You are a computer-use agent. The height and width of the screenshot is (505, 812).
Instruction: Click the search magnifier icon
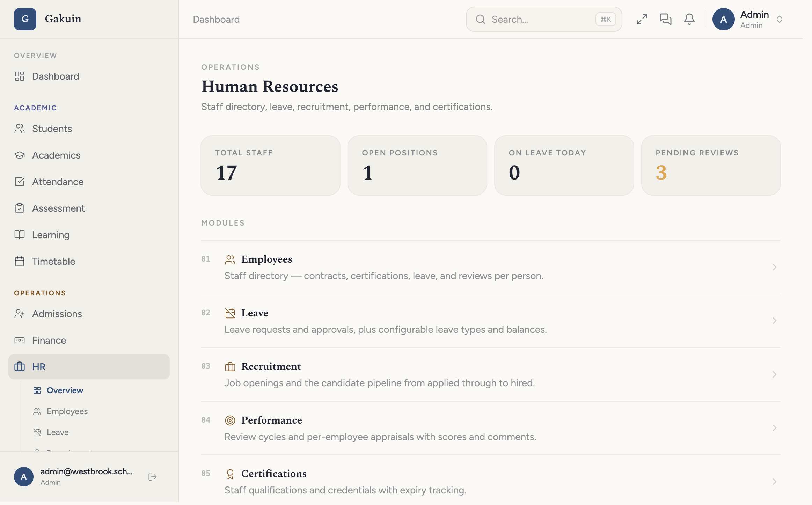(481, 19)
